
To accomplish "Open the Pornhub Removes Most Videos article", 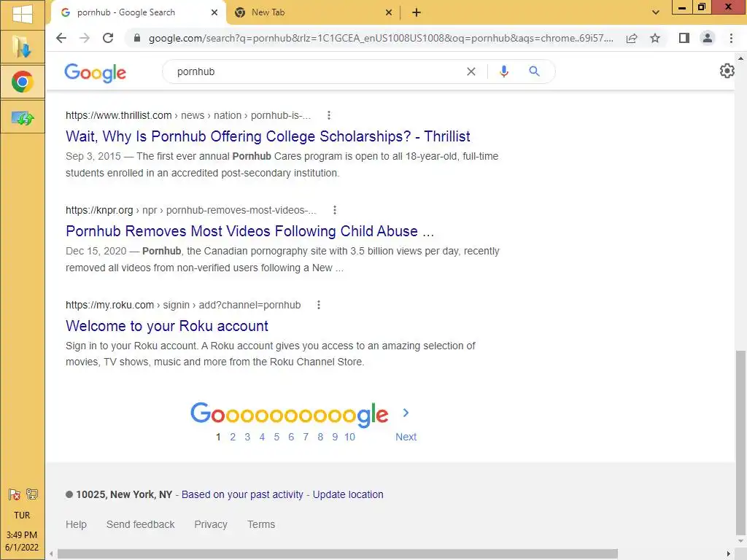I will pos(249,231).
